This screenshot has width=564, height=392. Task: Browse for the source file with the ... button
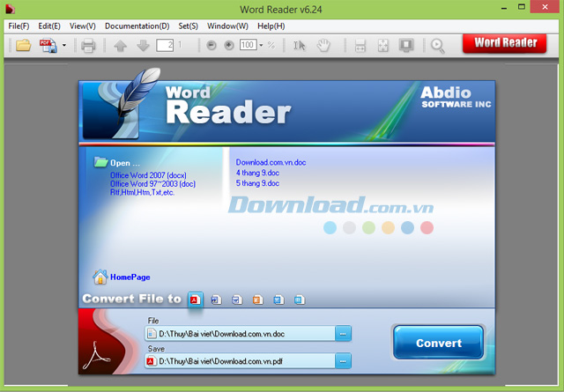(343, 334)
